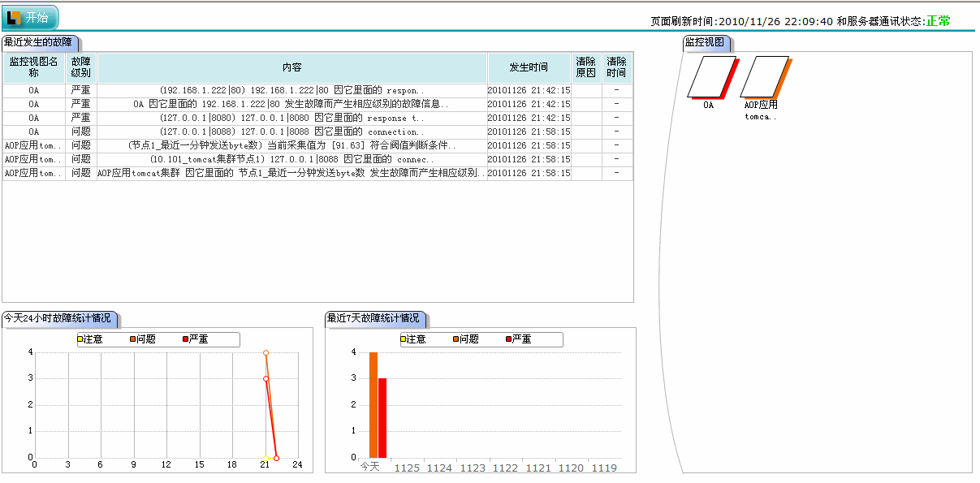Select the row with 当前采集值为 [91.63]

[317, 146]
